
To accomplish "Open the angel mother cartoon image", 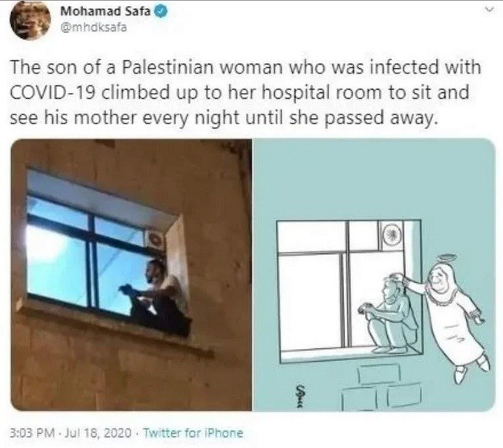I will click(x=374, y=274).
